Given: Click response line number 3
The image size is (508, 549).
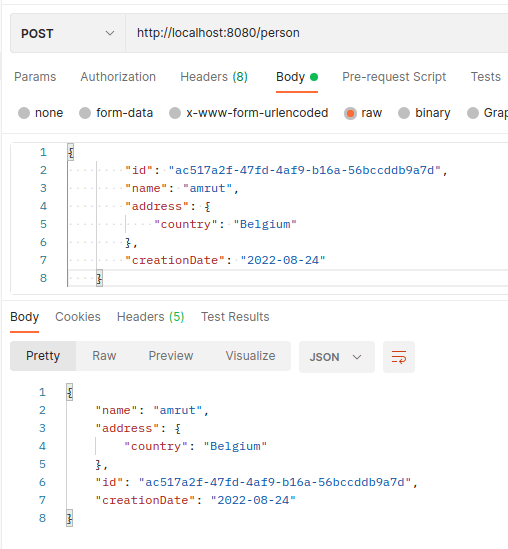Looking at the screenshot, I should [x=42, y=428].
